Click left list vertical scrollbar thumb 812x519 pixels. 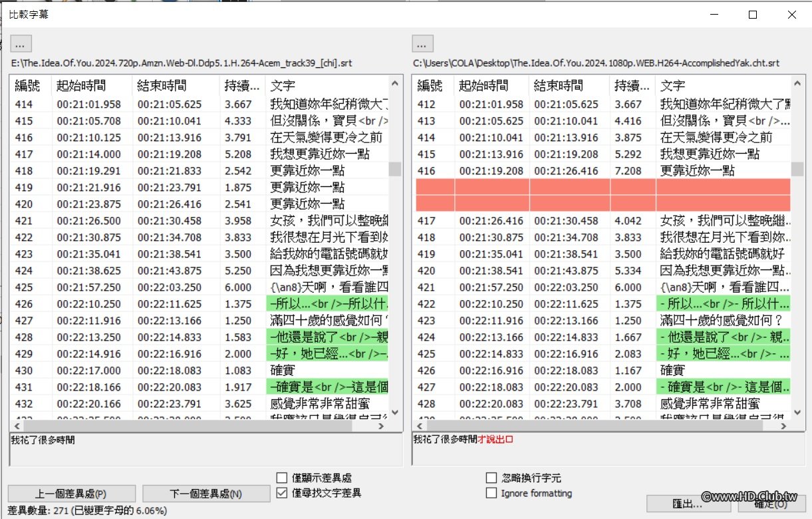395,168
